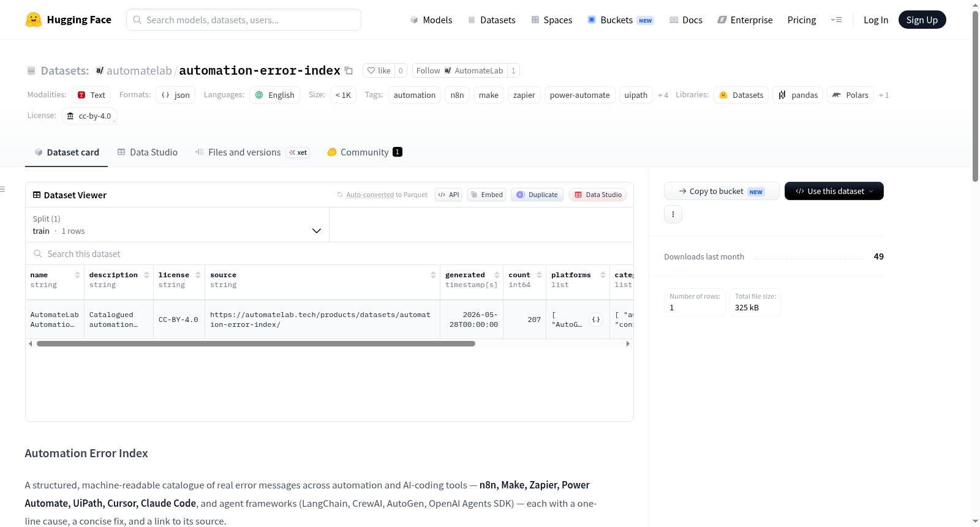Focus the Search models, datasets, users field
980x527 pixels.
click(x=244, y=20)
